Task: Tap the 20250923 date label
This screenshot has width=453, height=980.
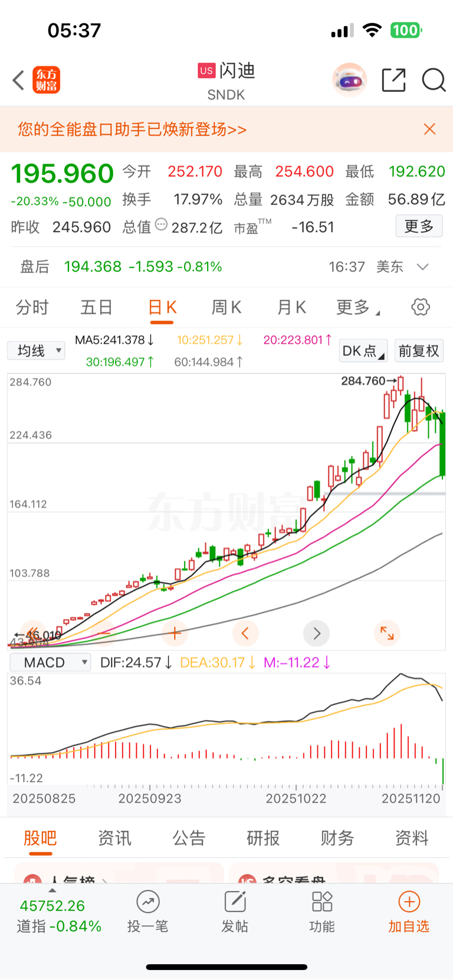Action: coord(150,798)
